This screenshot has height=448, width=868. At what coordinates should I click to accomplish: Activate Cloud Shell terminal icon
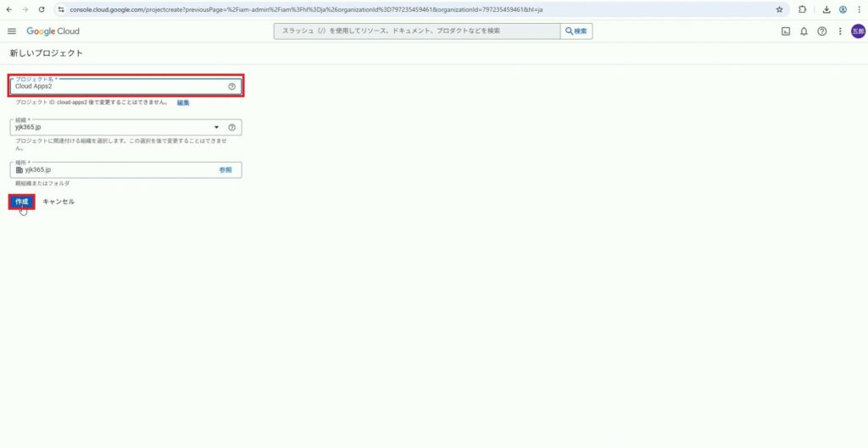786,31
